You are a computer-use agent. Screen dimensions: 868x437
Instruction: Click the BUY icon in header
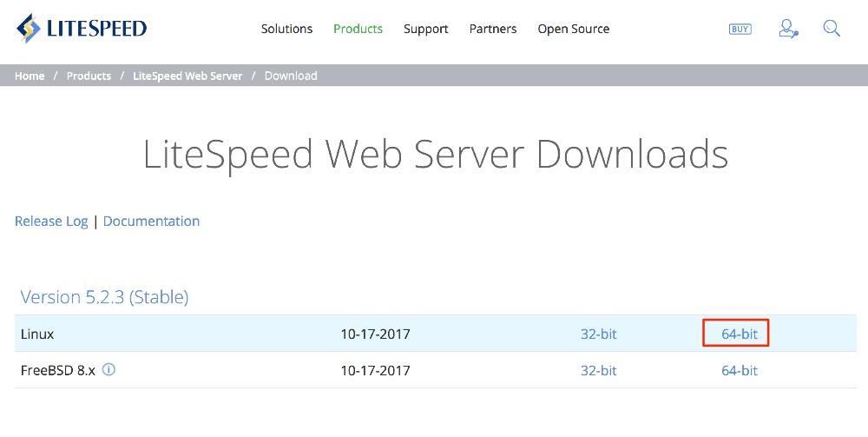click(x=740, y=29)
